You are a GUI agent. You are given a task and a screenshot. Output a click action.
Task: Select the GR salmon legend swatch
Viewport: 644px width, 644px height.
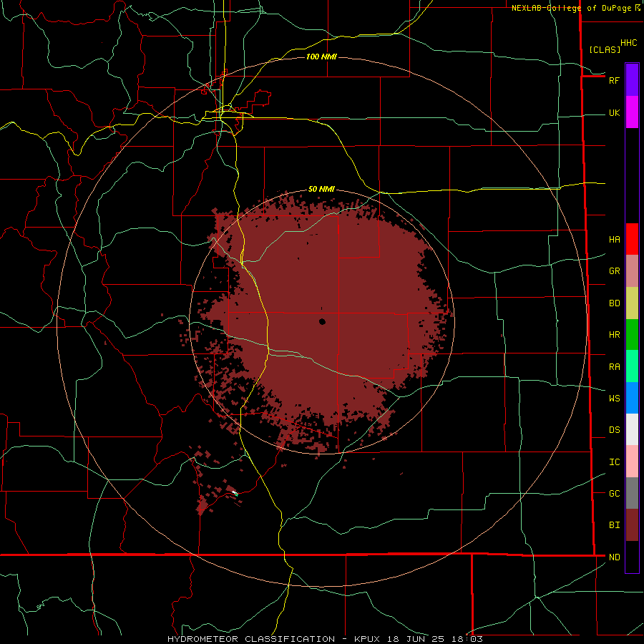(x=632, y=270)
